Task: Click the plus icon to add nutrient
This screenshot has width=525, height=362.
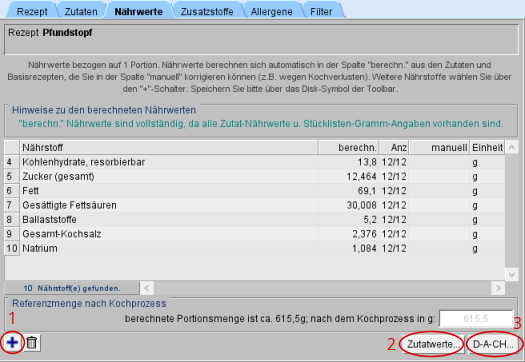Action: 12,343
